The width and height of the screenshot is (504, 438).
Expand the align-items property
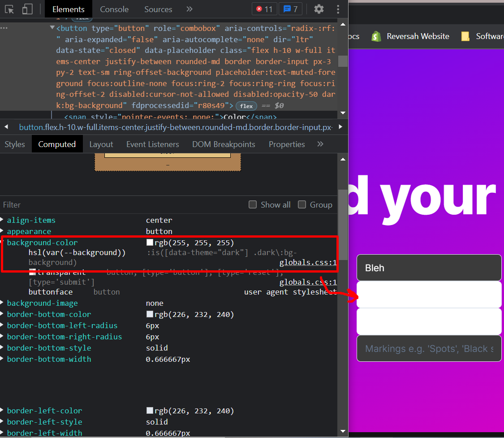[x=3, y=220]
